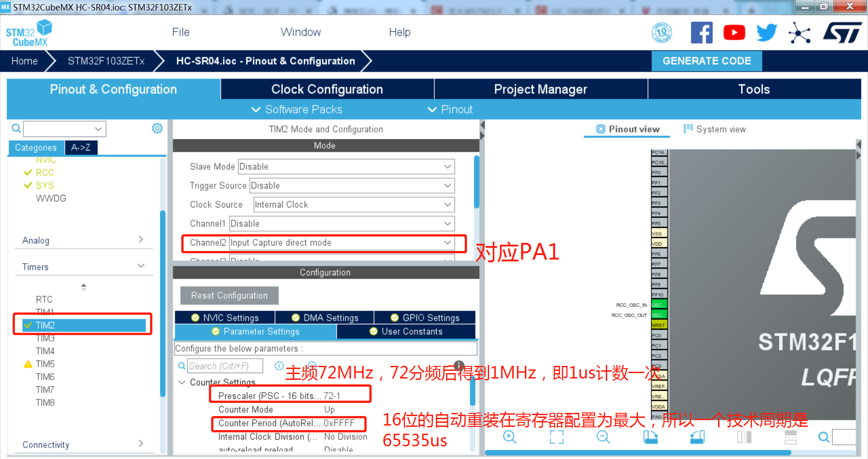Zoom out of the pinout view
This screenshot has width=868, height=459.
click(x=604, y=437)
